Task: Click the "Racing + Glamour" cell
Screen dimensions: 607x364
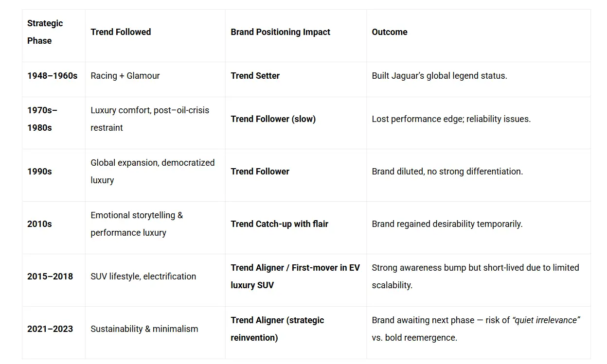Action: [x=125, y=76]
